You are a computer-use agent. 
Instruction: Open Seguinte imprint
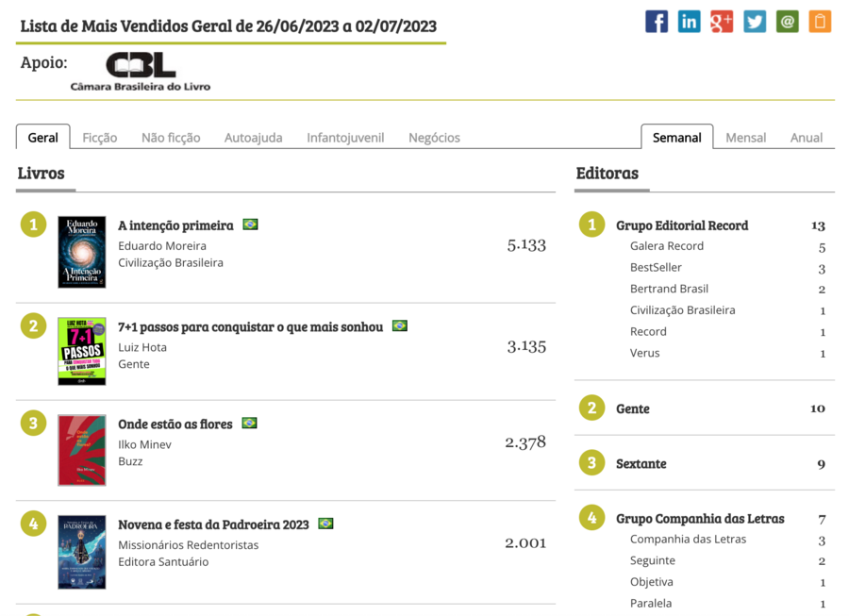click(x=653, y=560)
